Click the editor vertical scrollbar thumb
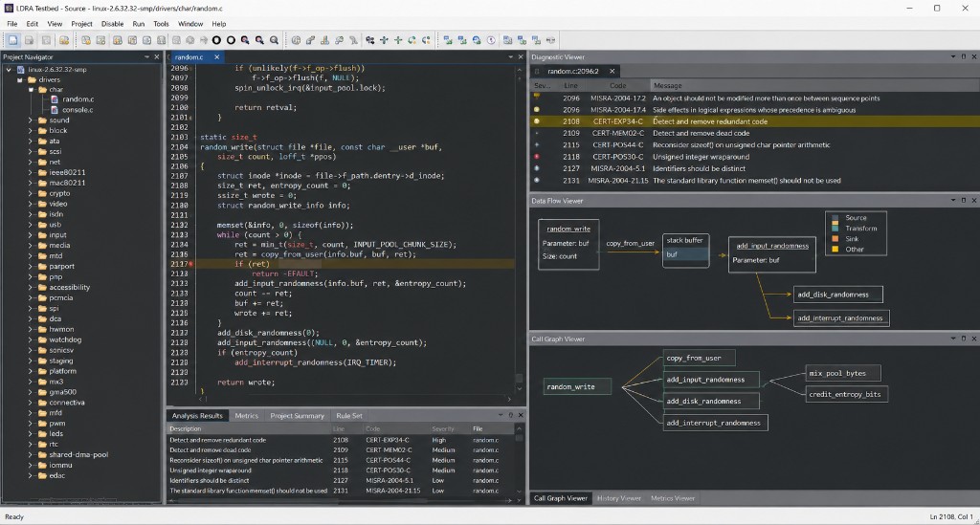 pyautogui.click(x=519, y=379)
